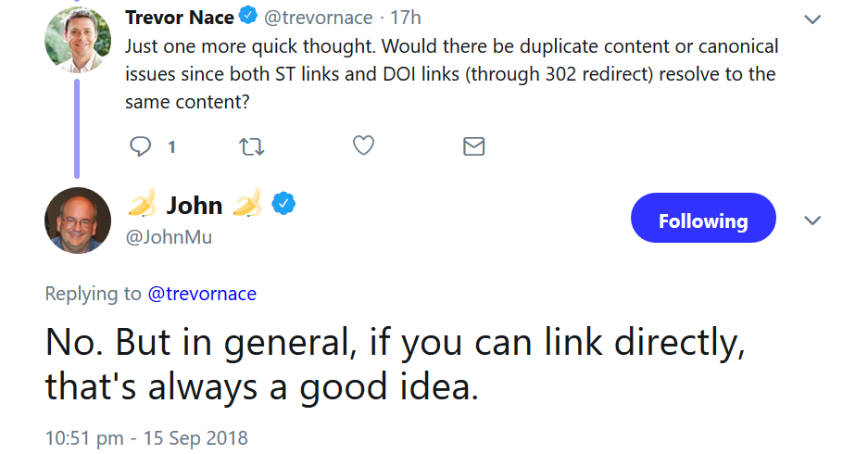Click the banana emoji before John's name
868x454 pixels.
pyautogui.click(x=141, y=204)
